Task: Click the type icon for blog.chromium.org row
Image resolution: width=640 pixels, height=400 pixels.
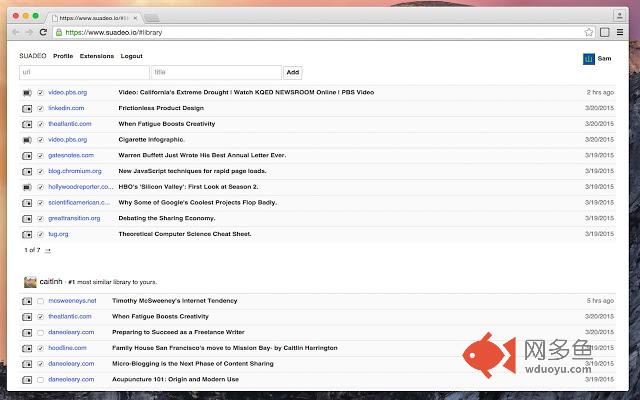Action: [x=27, y=171]
